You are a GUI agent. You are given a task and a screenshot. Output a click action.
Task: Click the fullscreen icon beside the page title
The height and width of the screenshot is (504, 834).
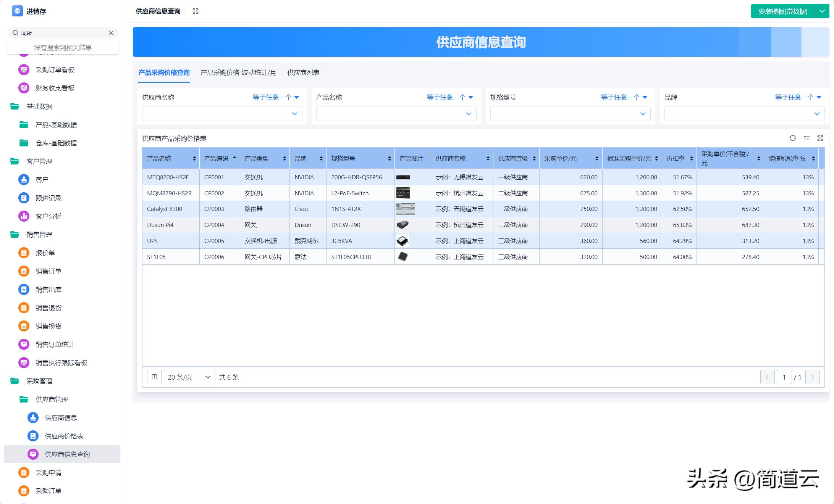tap(196, 11)
